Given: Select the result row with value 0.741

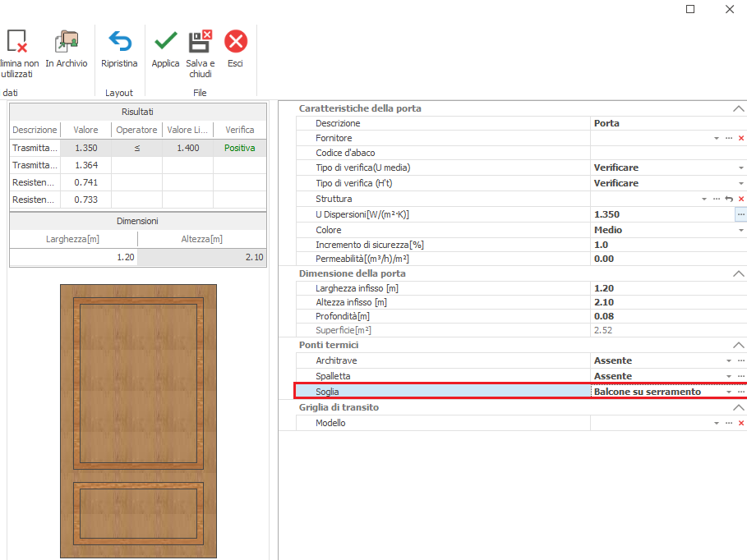Looking at the screenshot, I should pyautogui.click(x=138, y=182).
